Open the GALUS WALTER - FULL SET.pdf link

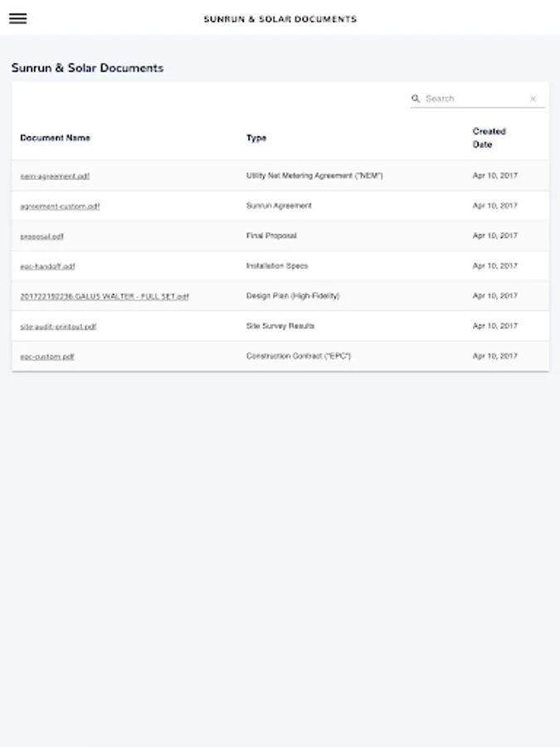(105, 296)
